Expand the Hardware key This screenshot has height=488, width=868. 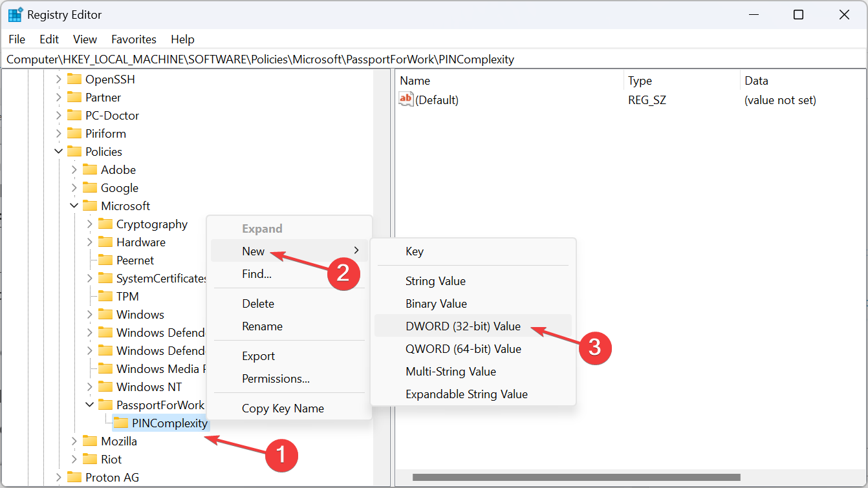[90, 242]
